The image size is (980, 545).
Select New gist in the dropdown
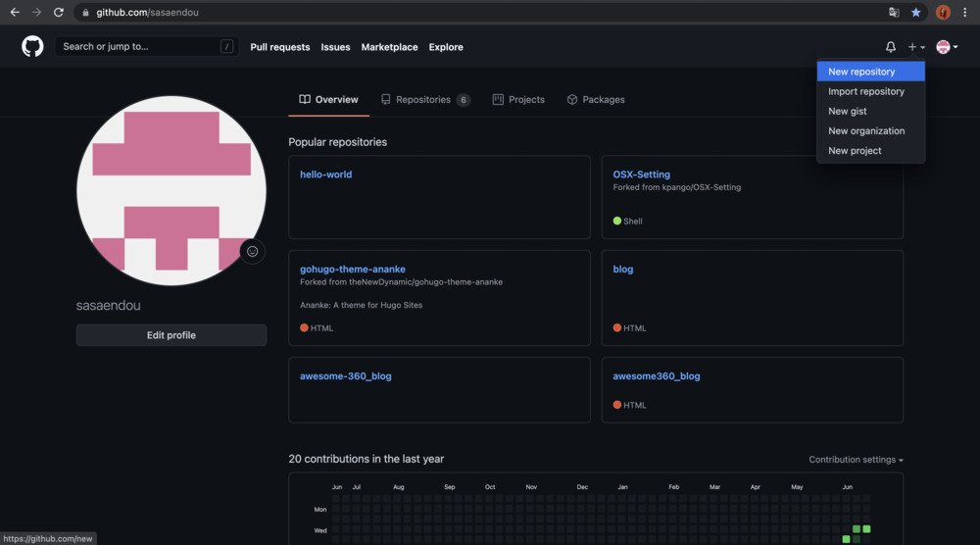click(x=870, y=111)
